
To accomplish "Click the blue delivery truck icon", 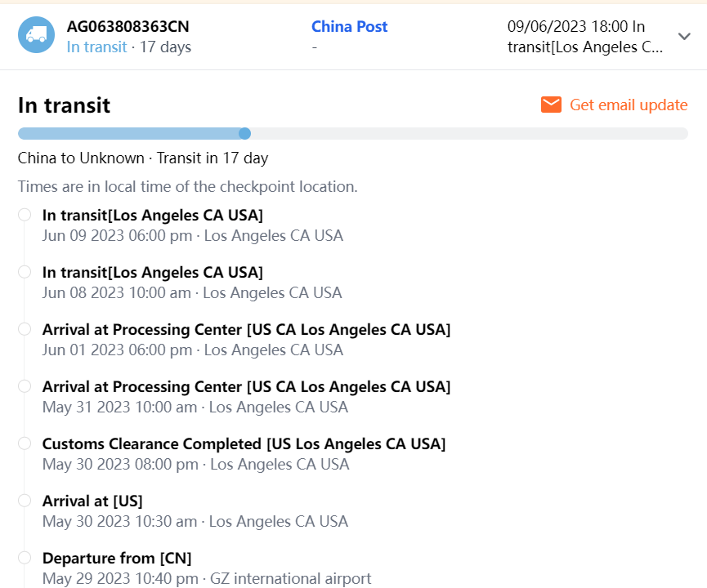I will [x=36, y=35].
